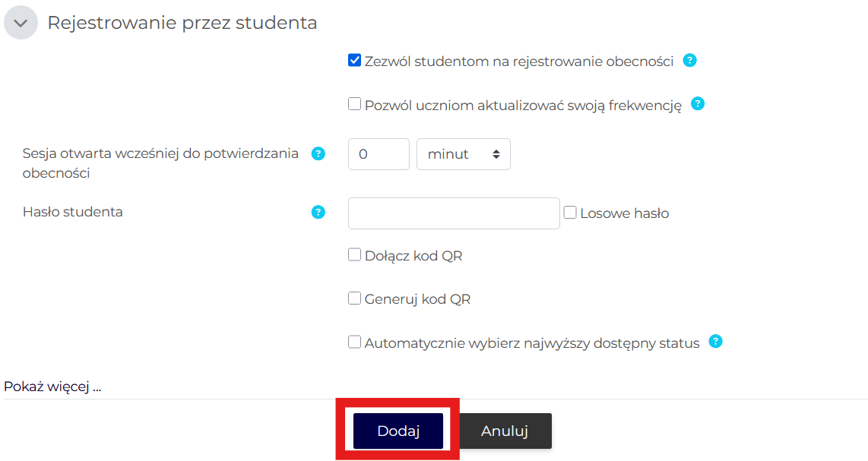Click the 'Losowe hasło' label text
The height and width of the screenshot is (461, 868).
point(624,213)
